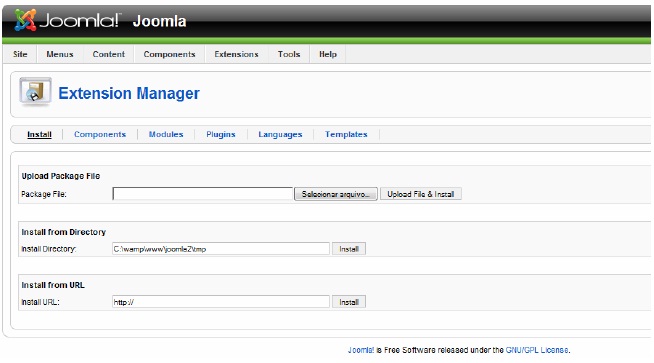Image resolution: width=654 pixels, height=363 pixels.
Task: Switch to the Plugins tab
Action: (221, 134)
